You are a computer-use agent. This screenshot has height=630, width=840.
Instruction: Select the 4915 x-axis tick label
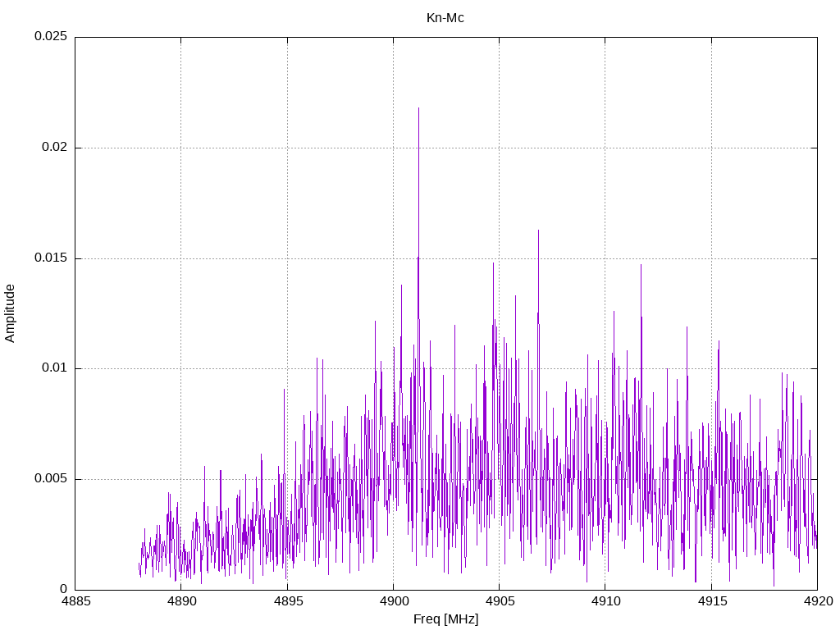click(x=711, y=602)
